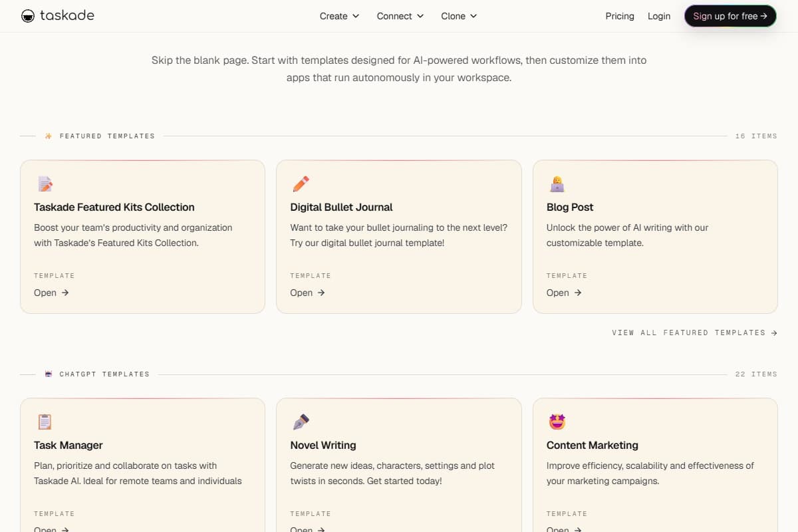The width and height of the screenshot is (798, 532).
Task: Open the Taskade Featured Kits Collection template
Action: [x=51, y=293]
